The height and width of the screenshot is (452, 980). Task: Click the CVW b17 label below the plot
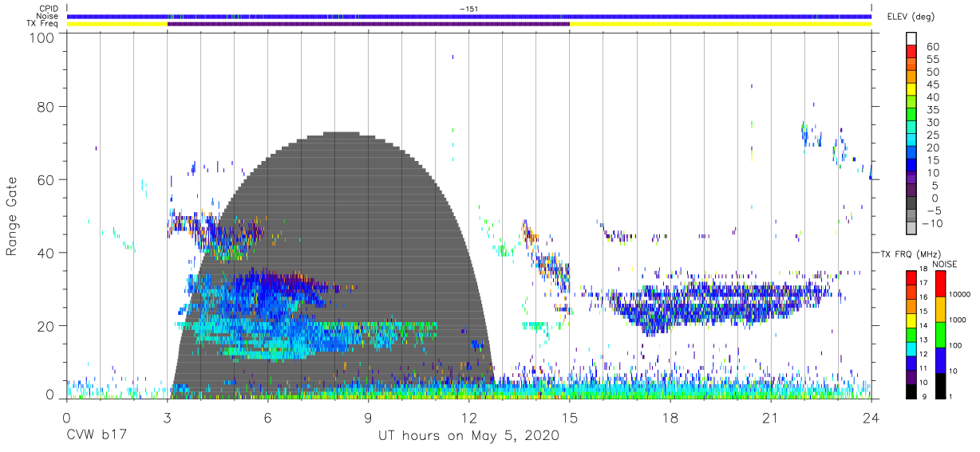[x=96, y=436]
